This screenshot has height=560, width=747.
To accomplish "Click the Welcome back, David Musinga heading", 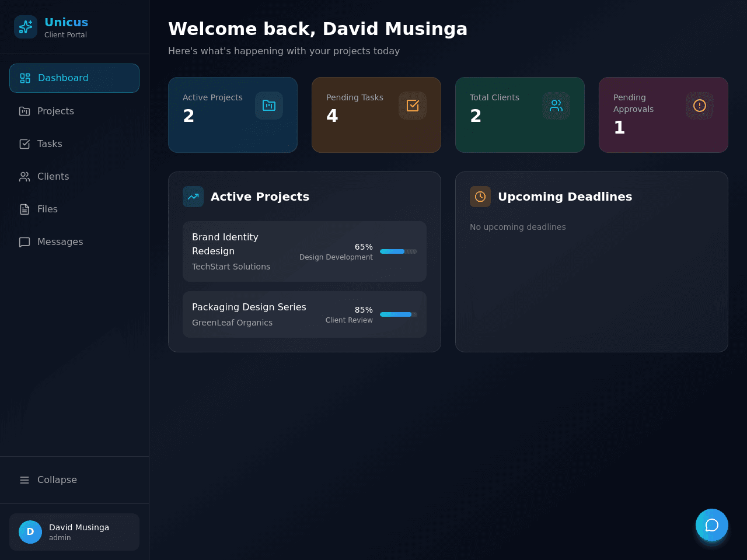I will coord(317,29).
